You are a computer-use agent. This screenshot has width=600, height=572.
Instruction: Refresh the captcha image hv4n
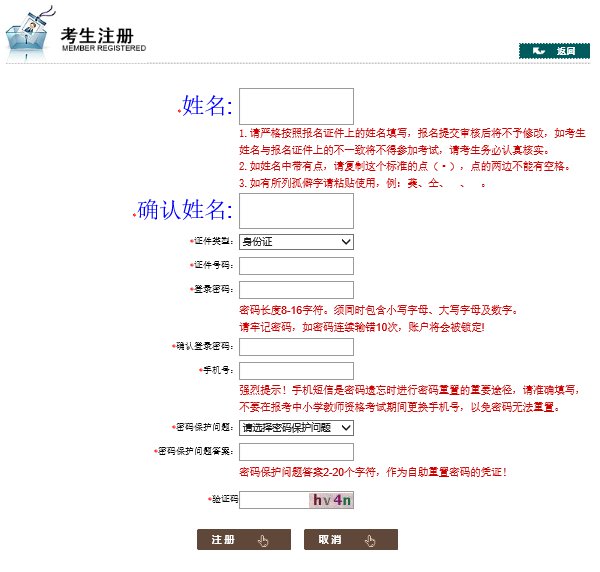click(331, 500)
